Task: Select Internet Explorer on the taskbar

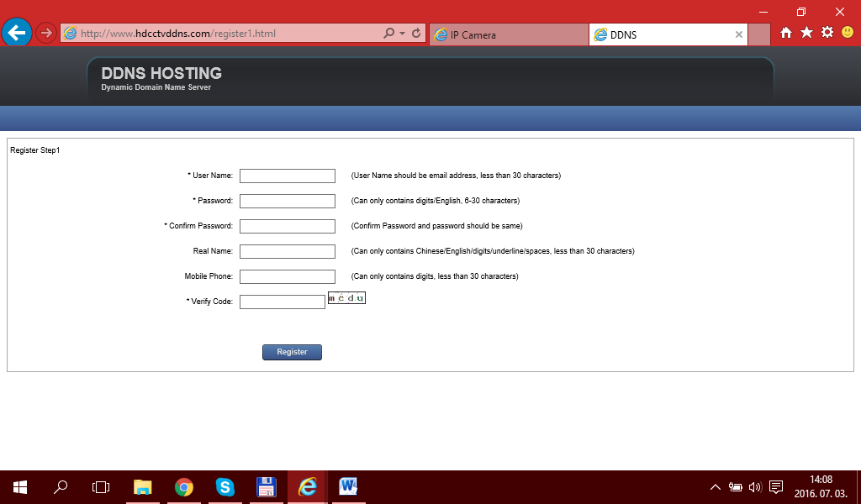Action: tap(308, 487)
